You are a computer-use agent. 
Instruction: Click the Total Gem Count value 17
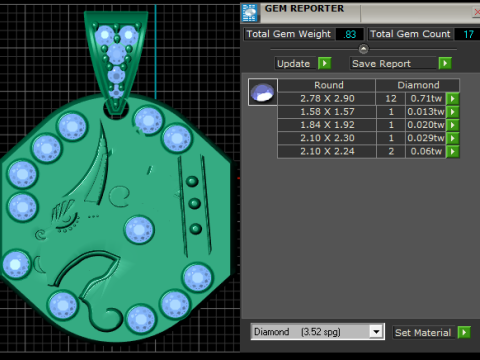468,34
